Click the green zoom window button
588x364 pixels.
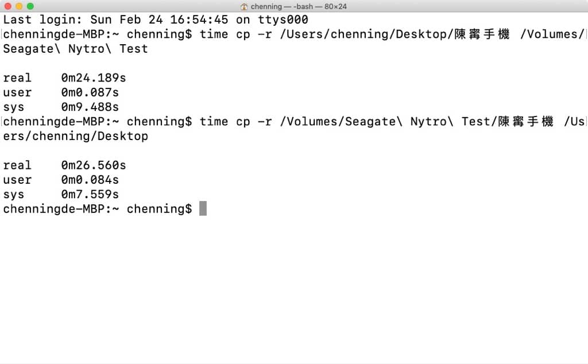point(30,6)
